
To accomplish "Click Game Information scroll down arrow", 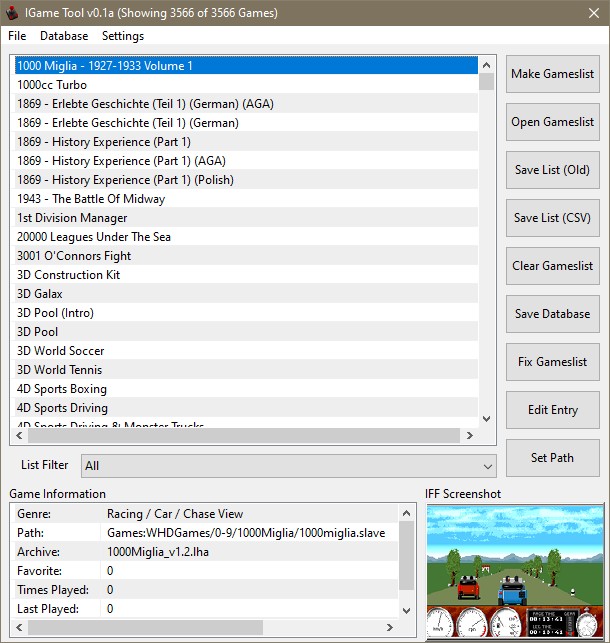I will [x=406, y=609].
